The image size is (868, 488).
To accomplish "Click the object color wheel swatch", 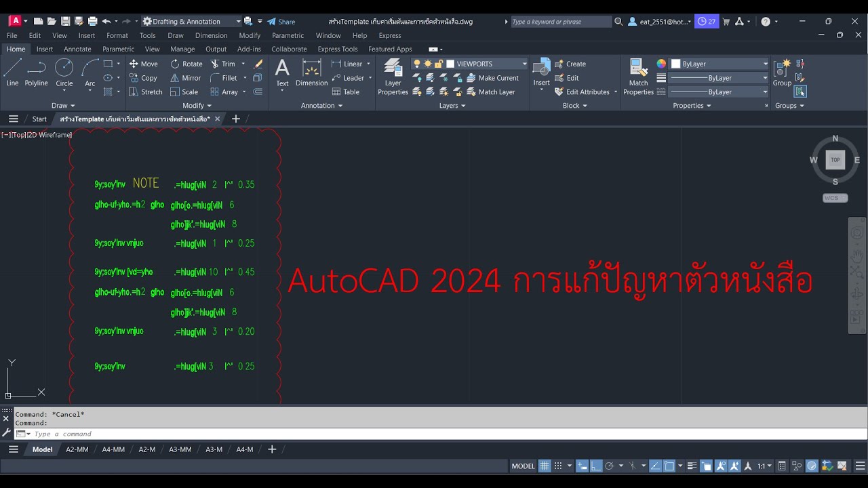I will (661, 64).
